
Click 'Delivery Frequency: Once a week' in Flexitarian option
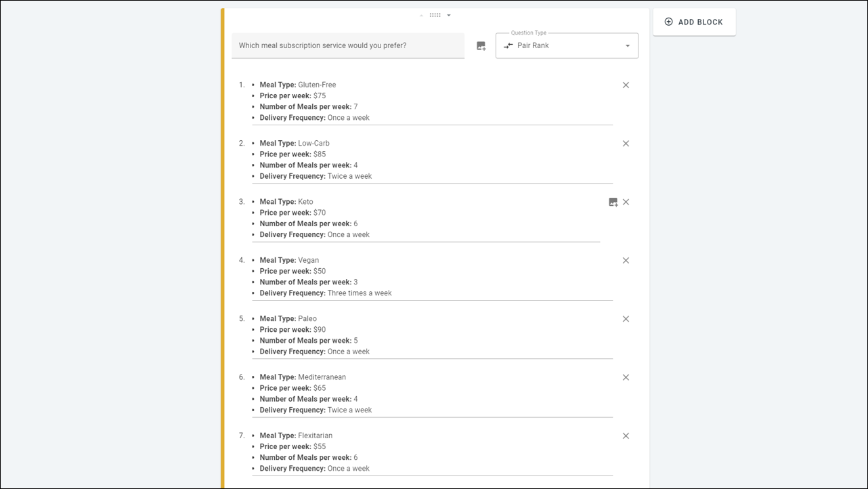click(x=315, y=469)
